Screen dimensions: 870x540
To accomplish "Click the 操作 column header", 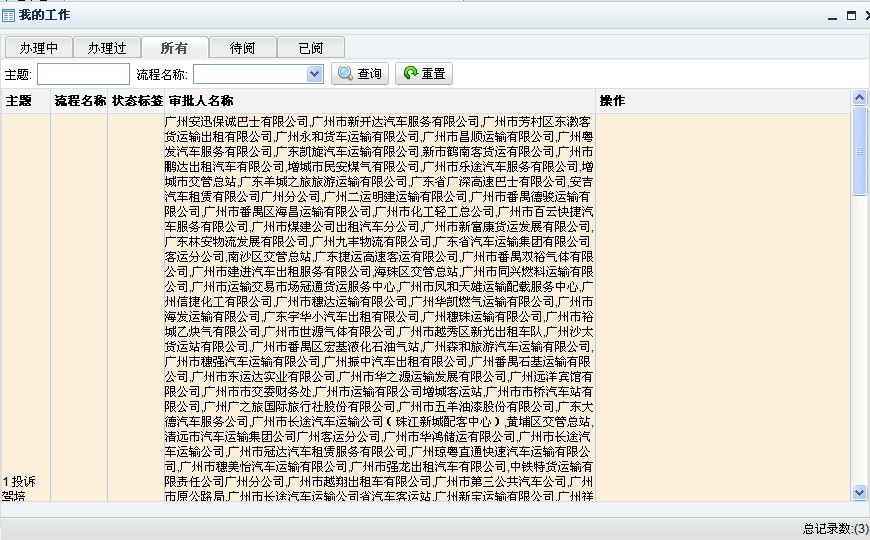I will point(723,100).
